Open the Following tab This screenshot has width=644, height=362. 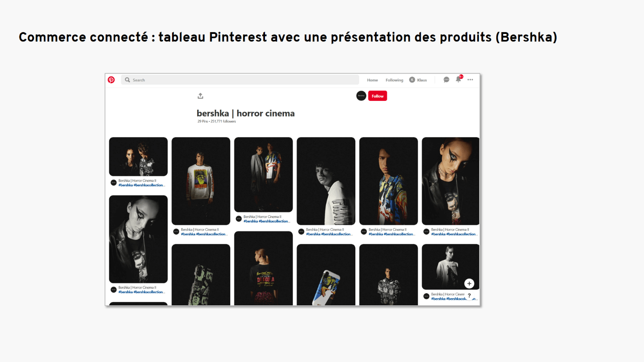tap(394, 80)
